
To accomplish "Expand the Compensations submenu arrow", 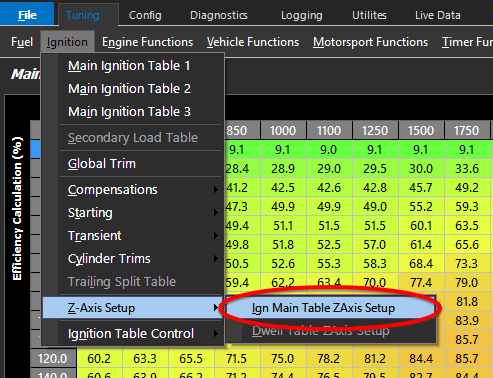I will [216, 190].
